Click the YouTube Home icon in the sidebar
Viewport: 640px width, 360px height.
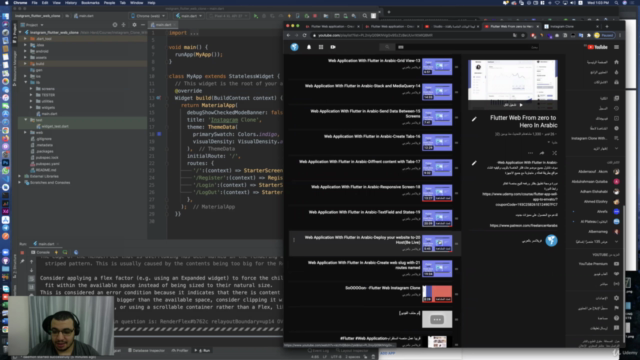(616, 62)
